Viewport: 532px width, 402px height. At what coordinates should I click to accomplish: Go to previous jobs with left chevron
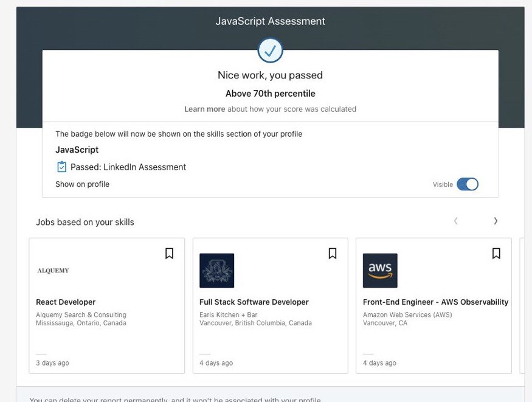tap(455, 221)
